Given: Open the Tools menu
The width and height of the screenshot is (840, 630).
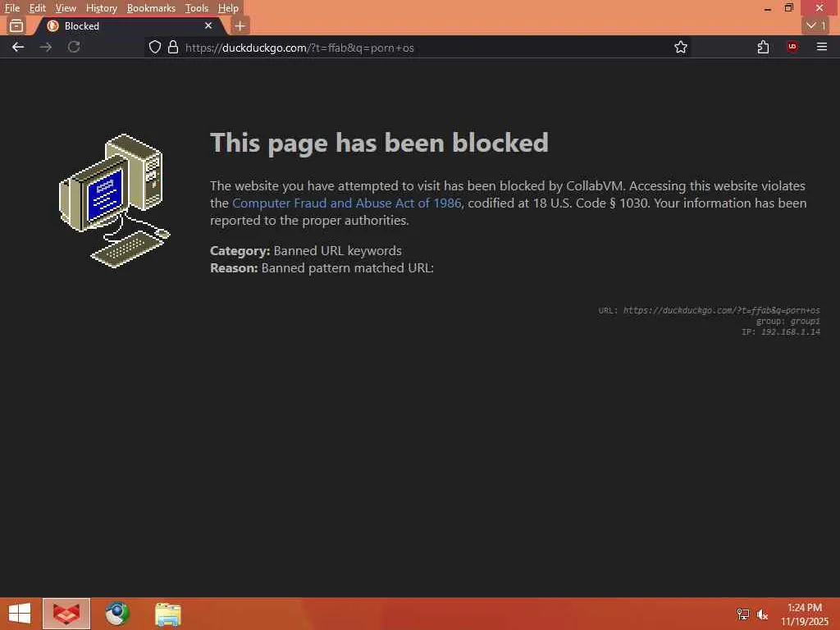Looking at the screenshot, I should [197, 8].
